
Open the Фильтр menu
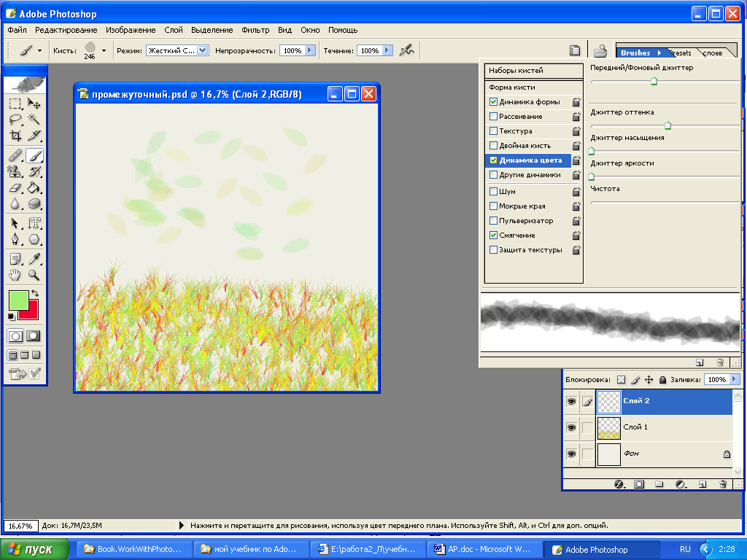(x=255, y=30)
